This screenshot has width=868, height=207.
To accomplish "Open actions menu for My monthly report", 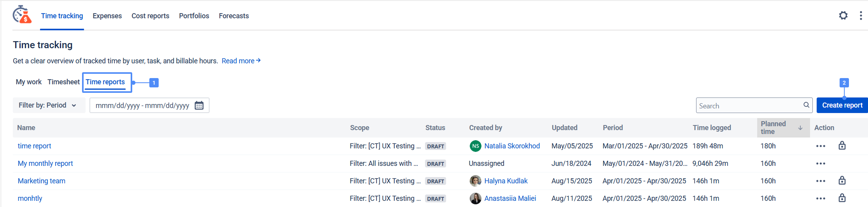I will tap(821, 164).
